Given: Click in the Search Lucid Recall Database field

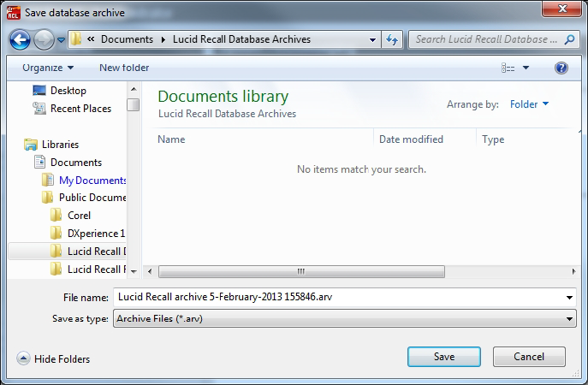Looking at the screenshot, I should [x=487, y=39].
